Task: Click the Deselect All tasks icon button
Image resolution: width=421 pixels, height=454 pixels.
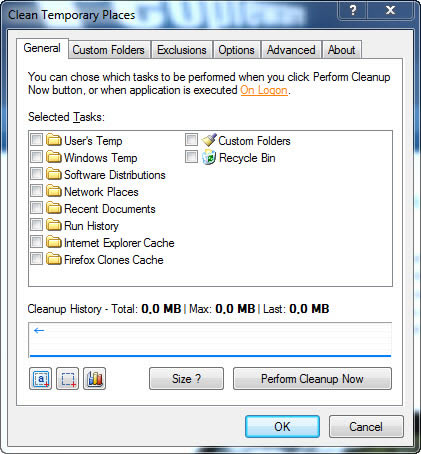Action: coord(68,378)
